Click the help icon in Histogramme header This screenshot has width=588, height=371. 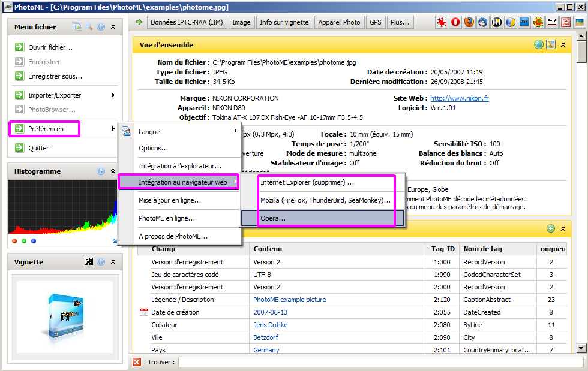(101, 171)
